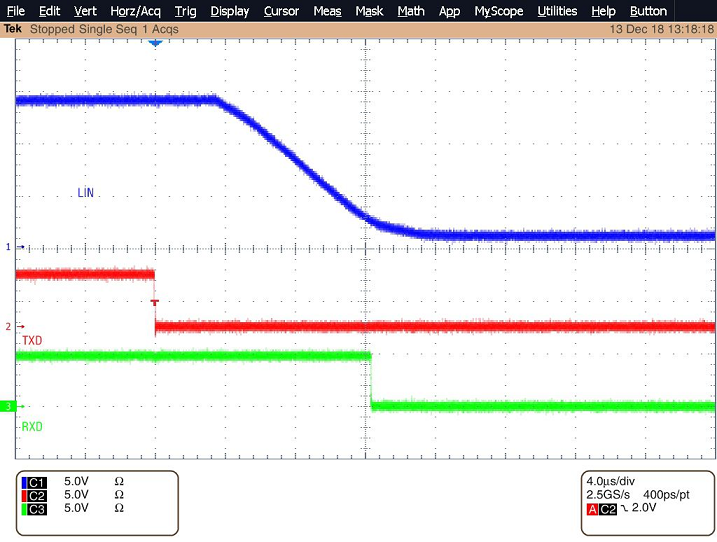Click the Tek logo in status bar
The width and height of the screenshot is (717, 542).
(x=13, y=29)
